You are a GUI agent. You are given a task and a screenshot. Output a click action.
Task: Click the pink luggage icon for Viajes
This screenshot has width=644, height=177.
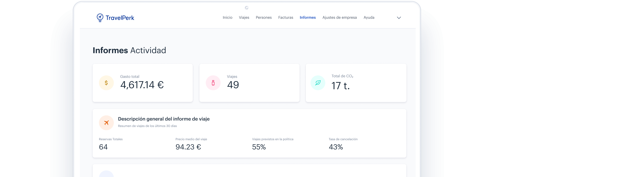(x=213, y=83)
